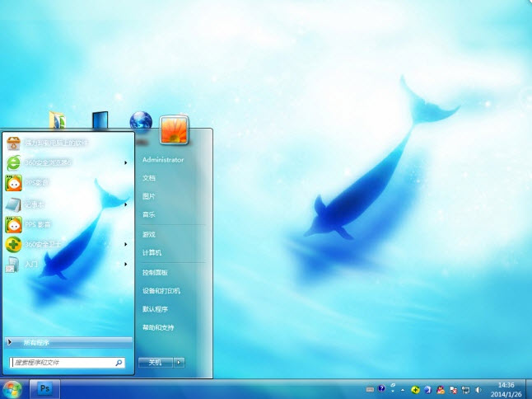Image resolution: width=532 pixels, height=399 pixels.
Task: Expand the 入门 jump list arrow
Action: [x=126, y=264]
